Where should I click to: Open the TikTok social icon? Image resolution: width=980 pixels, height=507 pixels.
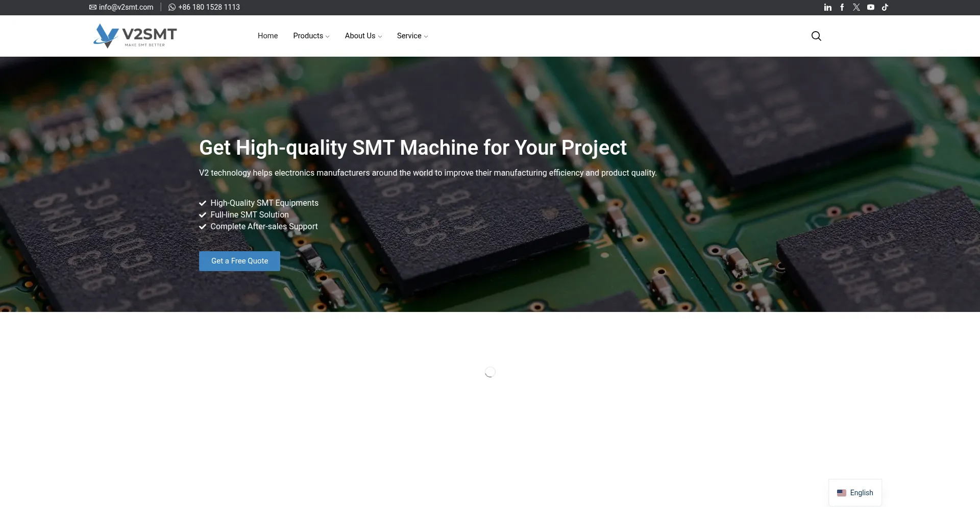885,7
